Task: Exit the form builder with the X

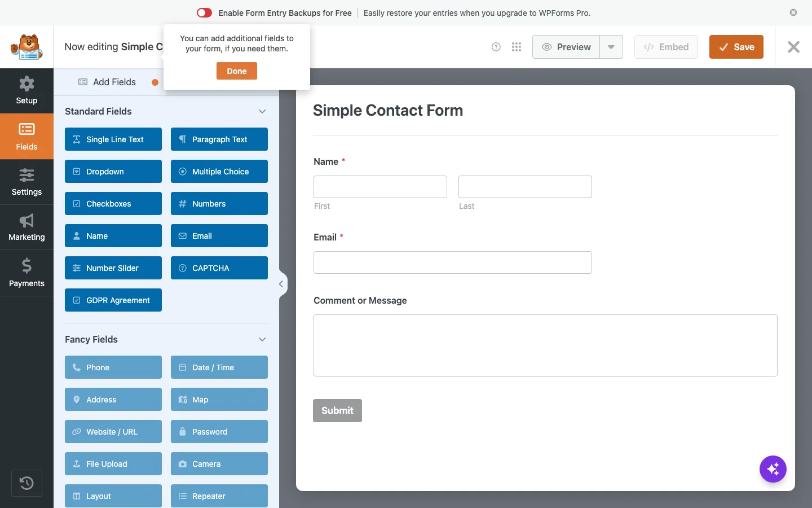Action: click(793, 47)
